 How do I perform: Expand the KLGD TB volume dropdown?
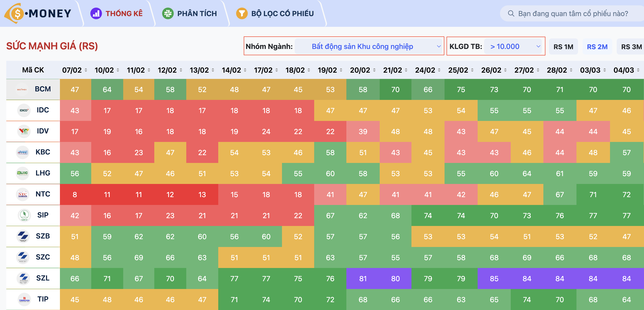513,46
